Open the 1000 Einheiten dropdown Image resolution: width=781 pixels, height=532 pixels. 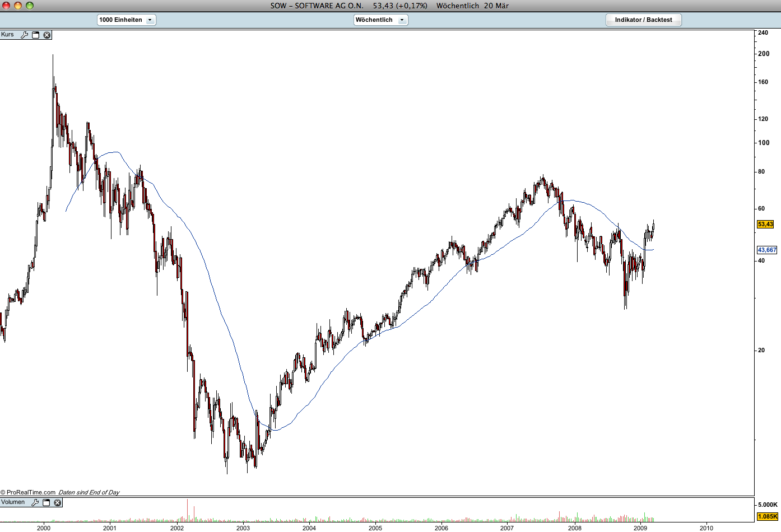pyautogui.click(x=126, y=20)
